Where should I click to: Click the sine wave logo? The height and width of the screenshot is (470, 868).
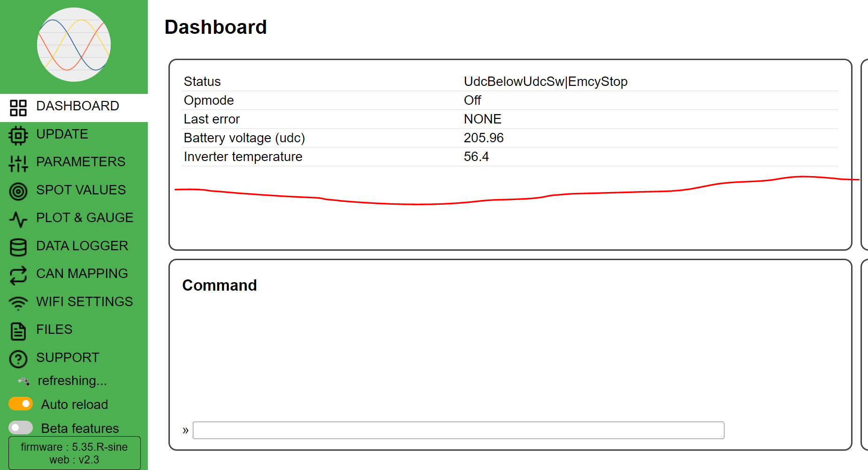74,45
